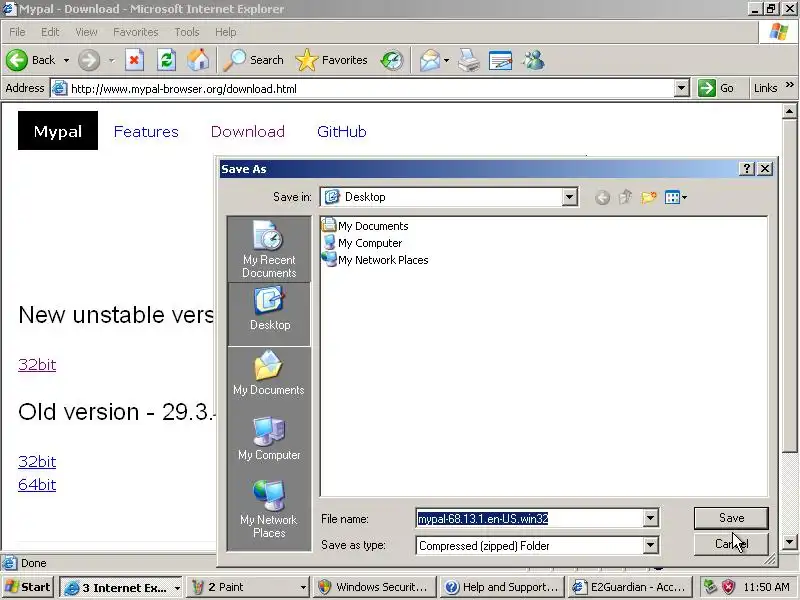Create New Folder icon in Save As dialog

point(649,197)
